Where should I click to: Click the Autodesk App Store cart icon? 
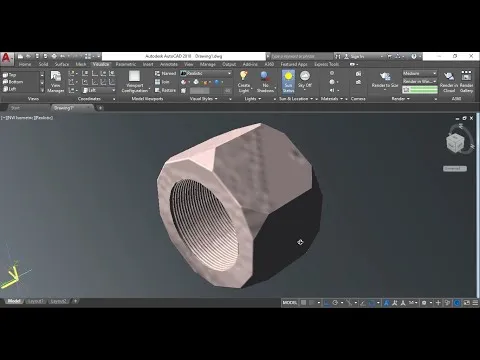pyautogui.click(x=389, y=57)
